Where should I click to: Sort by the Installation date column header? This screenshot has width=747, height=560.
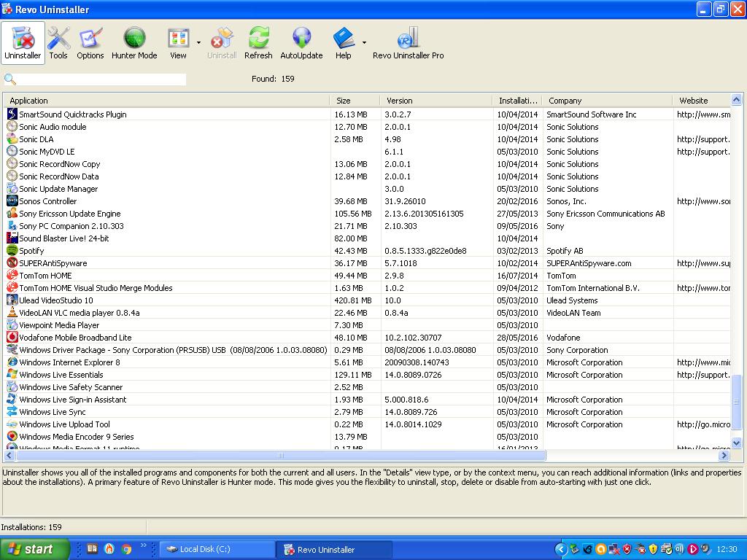pos(517,101)
